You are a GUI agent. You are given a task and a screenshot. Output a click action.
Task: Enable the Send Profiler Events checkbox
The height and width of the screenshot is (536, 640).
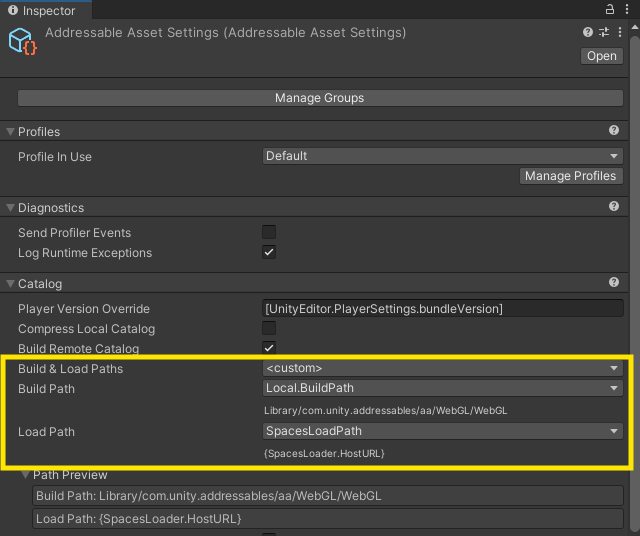[x=269, y=232]
